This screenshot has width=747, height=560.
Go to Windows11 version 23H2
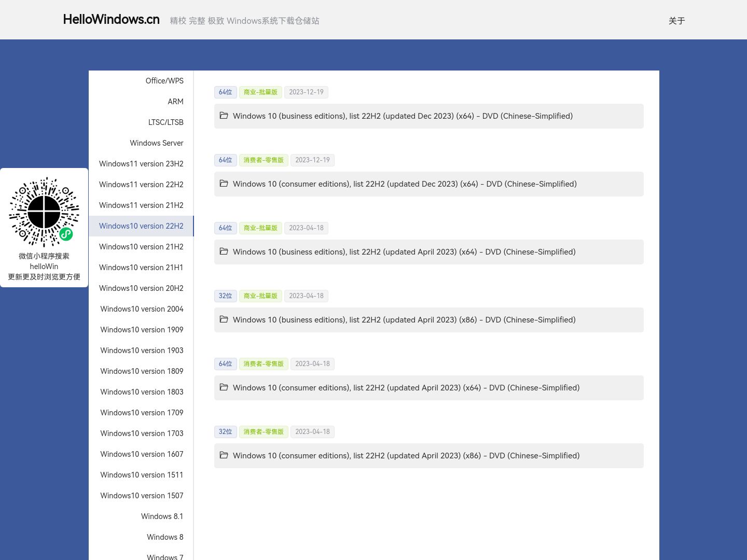coord(141,164)
